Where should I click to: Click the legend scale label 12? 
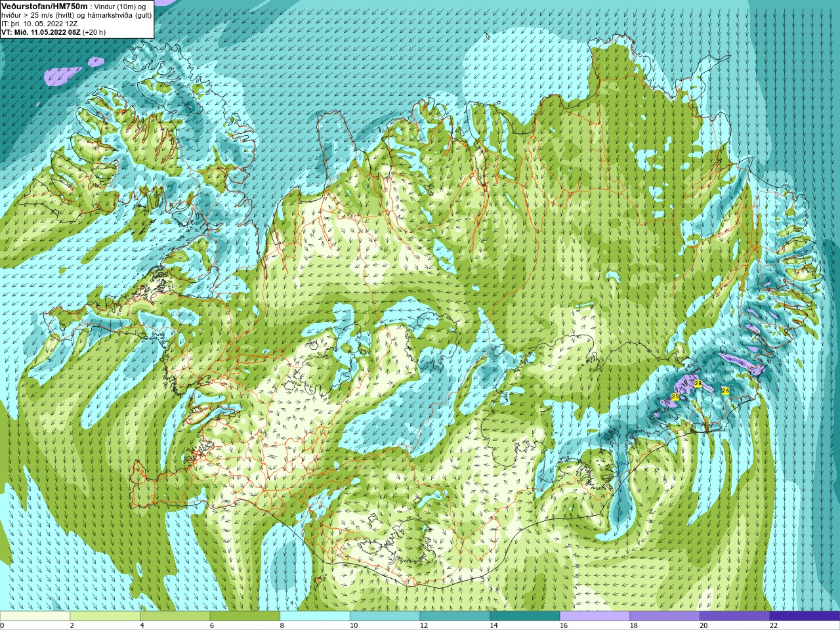tap(424, 626)
